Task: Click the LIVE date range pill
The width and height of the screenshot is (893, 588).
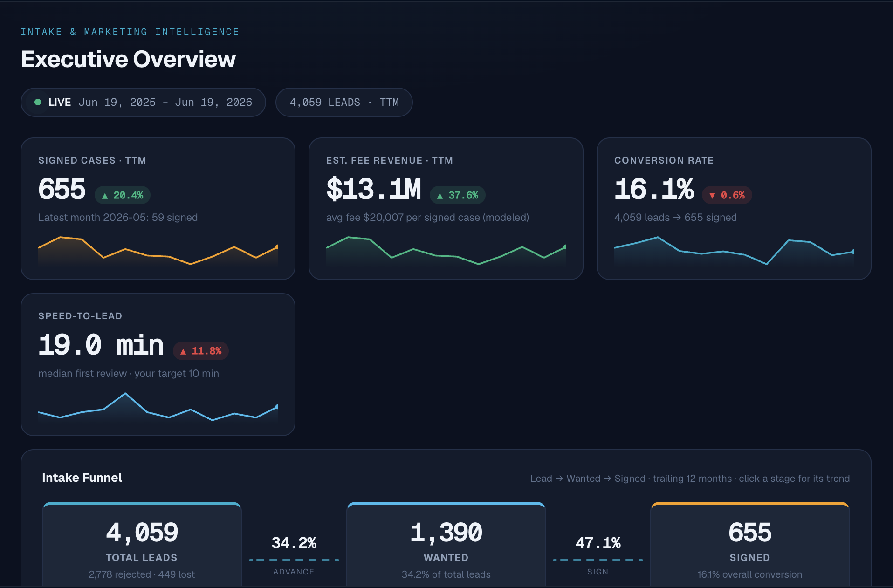Action: (x=143, y=102)
